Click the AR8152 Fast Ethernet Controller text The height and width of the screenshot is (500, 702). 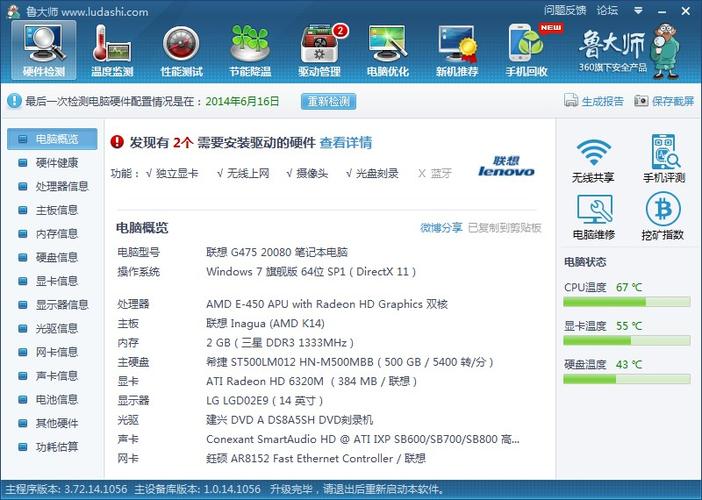click(316, 458)
